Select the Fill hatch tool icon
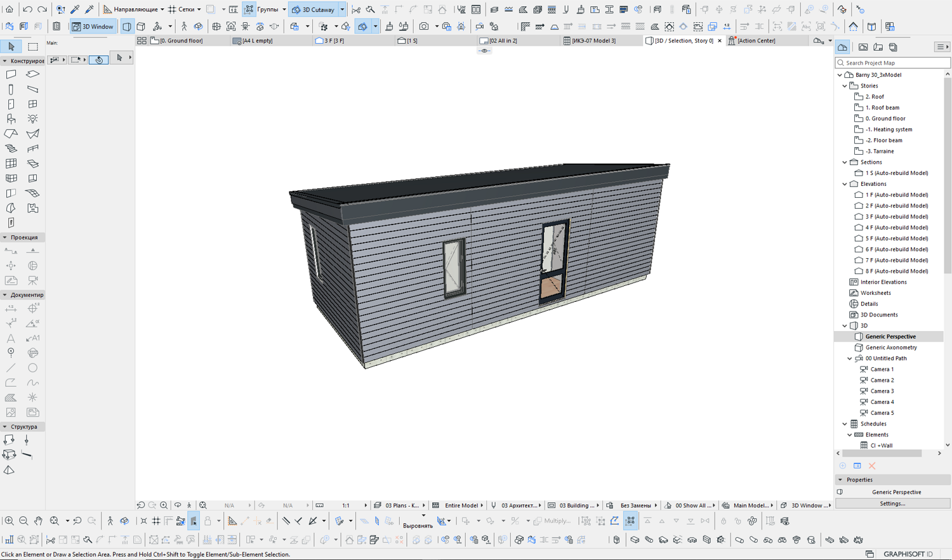The width and height of the screenshot is (952, 560). [x=11, y=398]
